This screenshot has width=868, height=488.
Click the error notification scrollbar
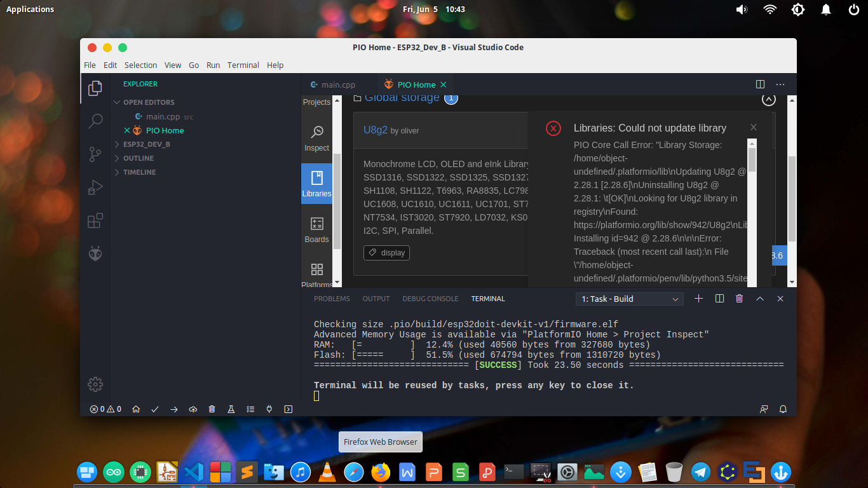pyautogui.click(x=752, y=159)
